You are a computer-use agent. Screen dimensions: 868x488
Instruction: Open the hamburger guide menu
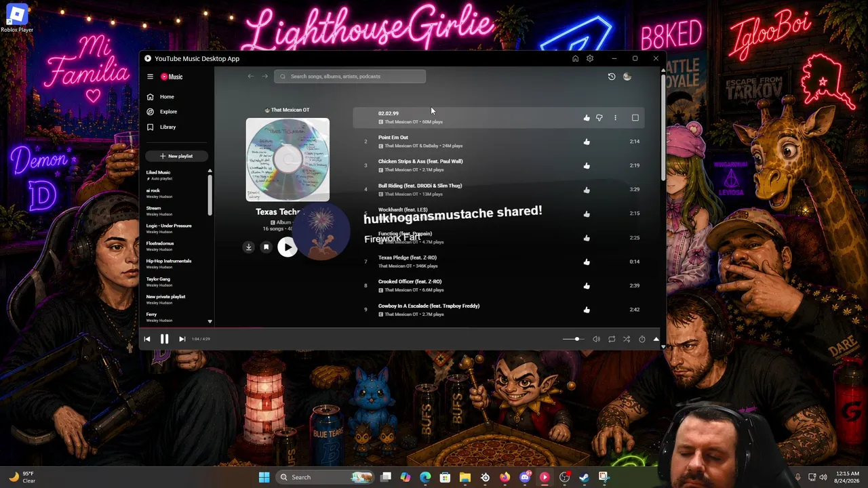(151, 77)
